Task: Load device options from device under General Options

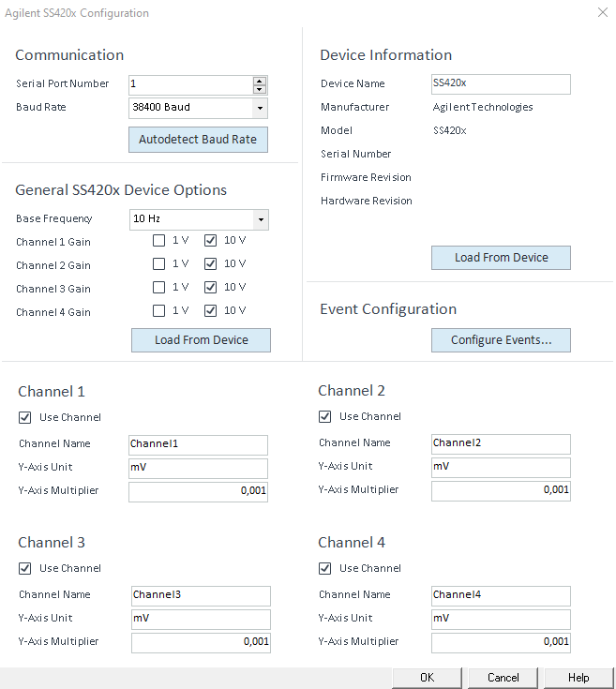Action: tap(201, 339)
